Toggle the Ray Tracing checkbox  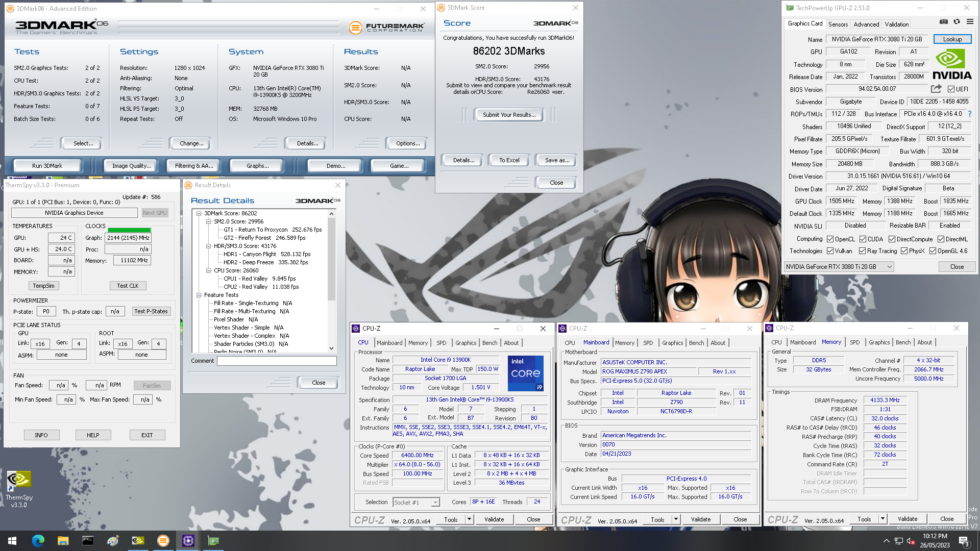pos(862,251)
